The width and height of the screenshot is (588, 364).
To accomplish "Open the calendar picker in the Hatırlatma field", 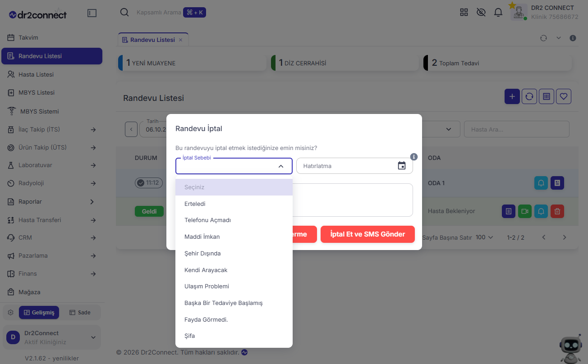I will pos(401,166).
